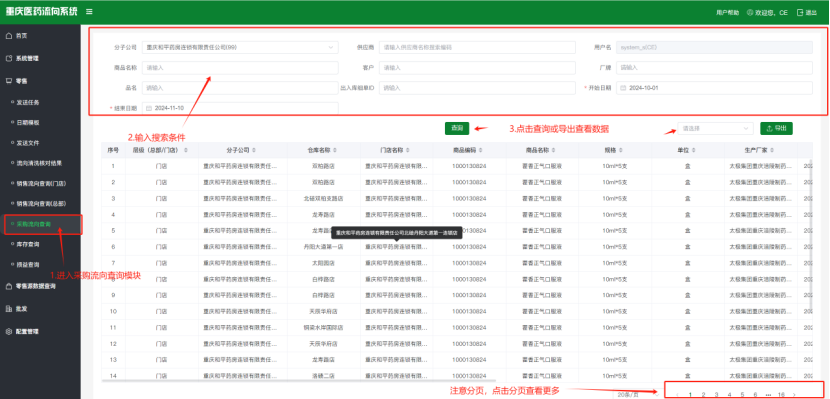830x399 pixels.
Task: Open 销售流向查询(总部) menu item
Action: (x=41, y=203)
